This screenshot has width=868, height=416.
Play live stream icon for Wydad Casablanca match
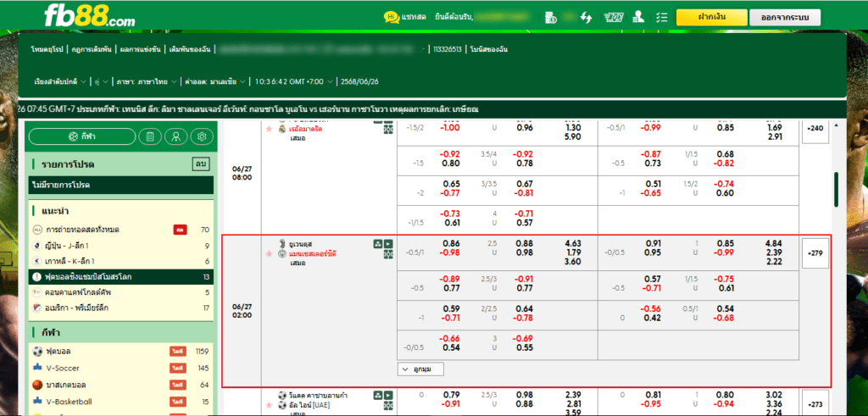388,395
